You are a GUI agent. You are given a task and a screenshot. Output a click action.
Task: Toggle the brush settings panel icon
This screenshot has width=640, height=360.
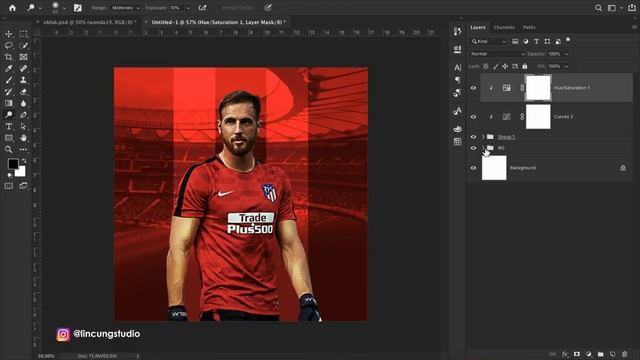coord(78,7)
